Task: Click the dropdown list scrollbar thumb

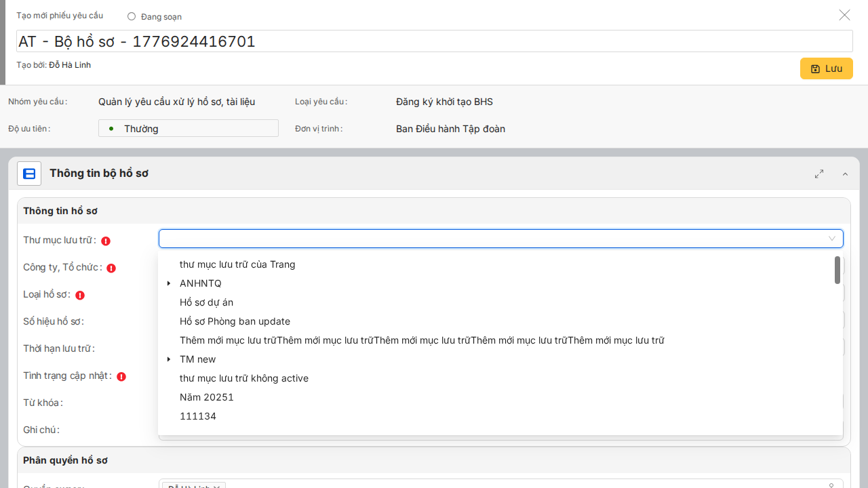Action: pos(837,270)
